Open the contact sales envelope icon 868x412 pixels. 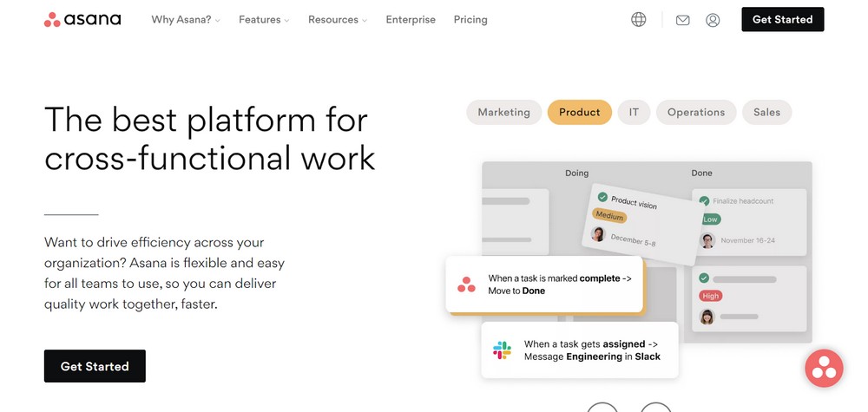pyautogui.click(x=682, y=20)
